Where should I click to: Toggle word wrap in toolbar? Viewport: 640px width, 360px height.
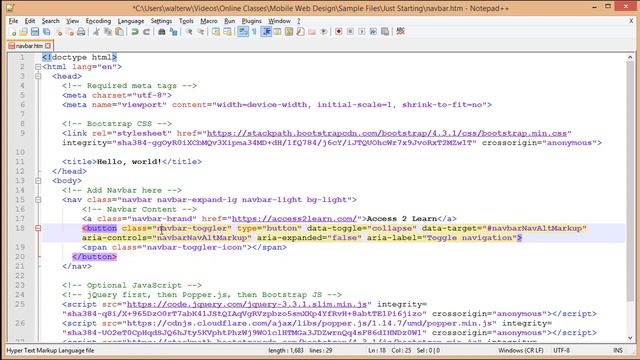point(243,32)
